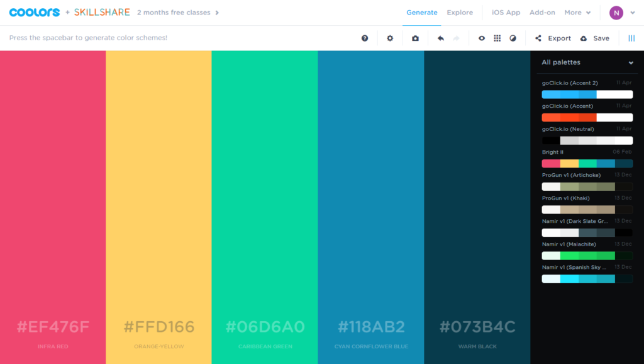The height and width of the screenshot is (364, 644).
Task: Select the Infra Red #EF476F color column
Action: click(53, 207)
